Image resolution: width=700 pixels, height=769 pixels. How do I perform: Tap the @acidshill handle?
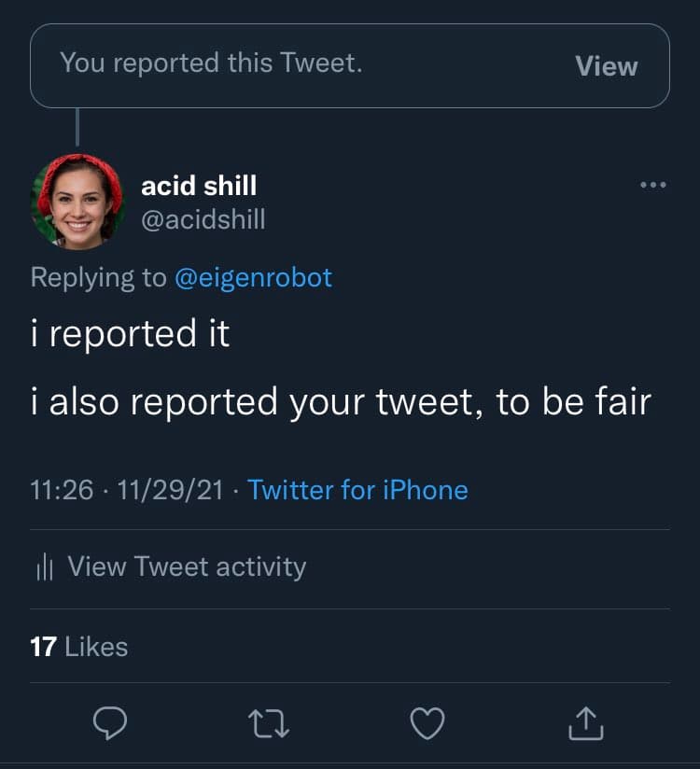203,219
